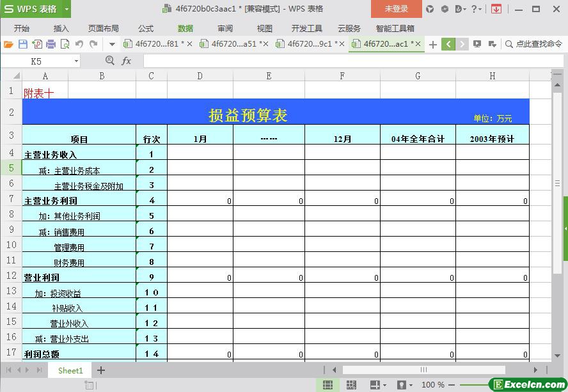Open the 页面布局 ribbon tab

coord(103,28)
